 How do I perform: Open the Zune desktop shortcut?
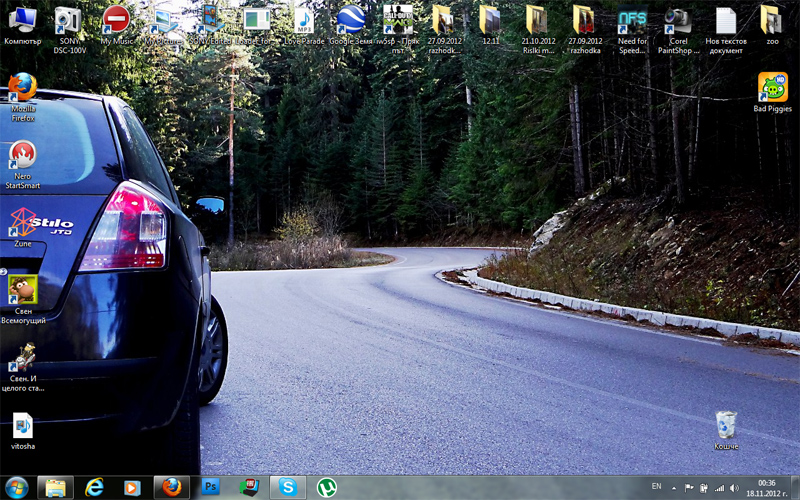tap(22, 222)
